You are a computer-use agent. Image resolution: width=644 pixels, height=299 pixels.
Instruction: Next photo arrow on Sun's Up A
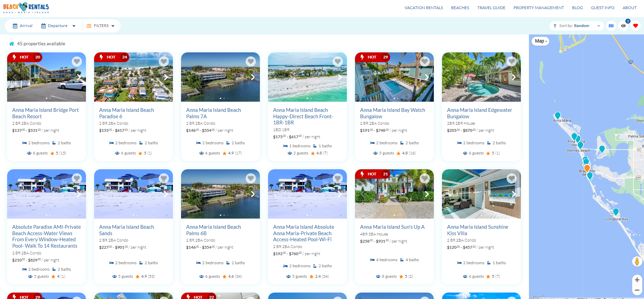tap(427, 194)
